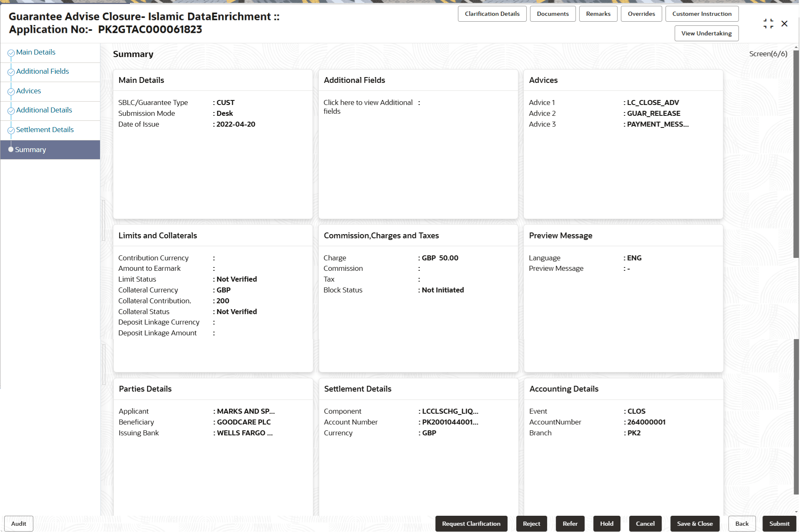Open Settlement Details in the side navigation
The height and width of the screenshot is (532, 800).
45,130
